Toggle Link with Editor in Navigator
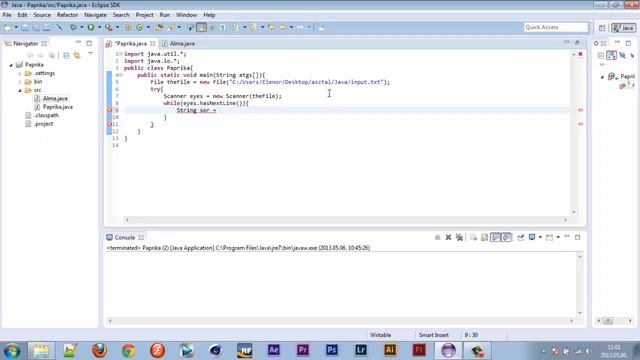 (x=77, y=56)
